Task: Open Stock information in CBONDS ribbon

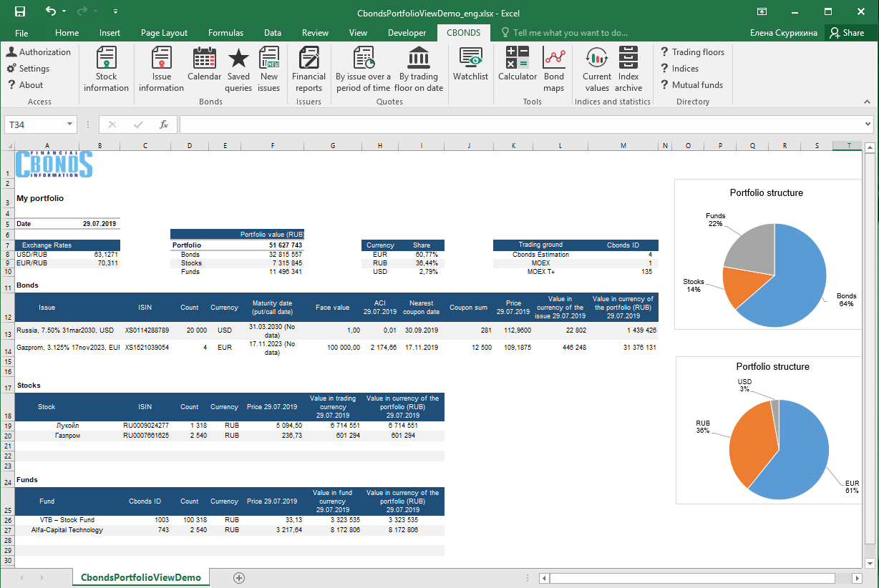Action: (106, 69)
